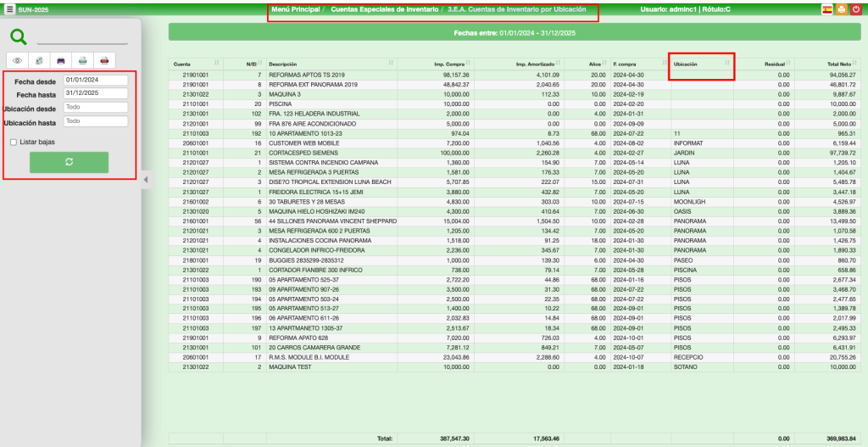Click the spreadsheet export icon beside the eye
Screen dimensions: 868x447
click(x=39, y=60)
